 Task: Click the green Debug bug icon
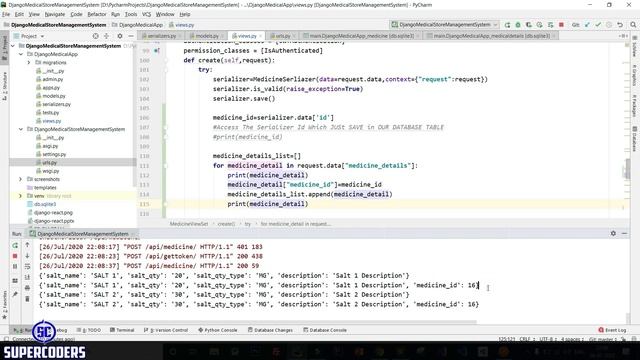coord(518,25)
